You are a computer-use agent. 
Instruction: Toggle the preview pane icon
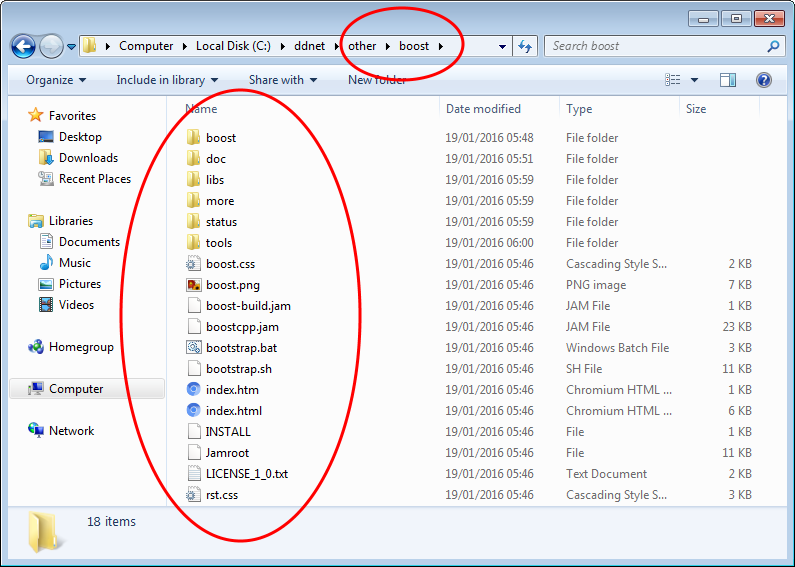click(x=728, y=80)
